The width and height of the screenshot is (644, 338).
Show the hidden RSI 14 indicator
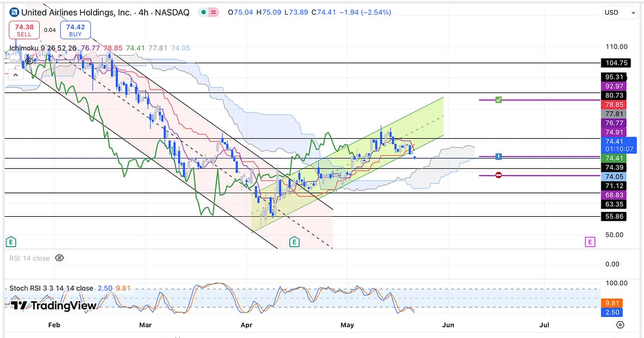point(59,258)
